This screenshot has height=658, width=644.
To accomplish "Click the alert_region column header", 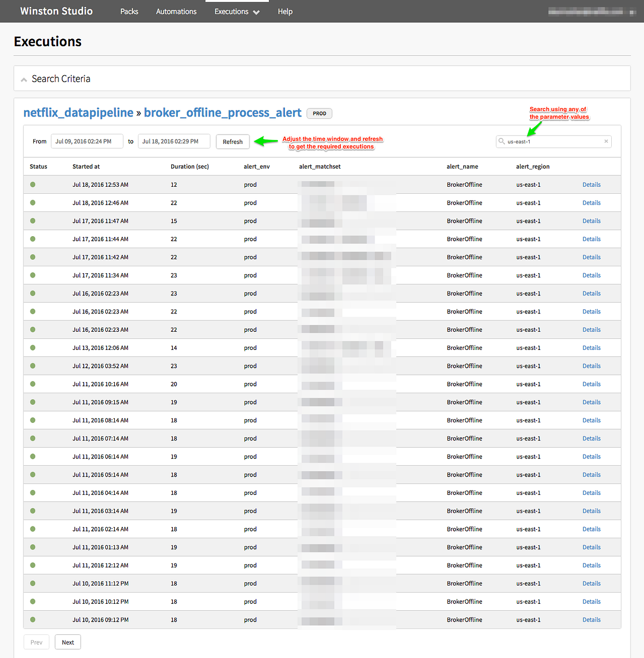I will pyautogui.click(x=533, y=167).
